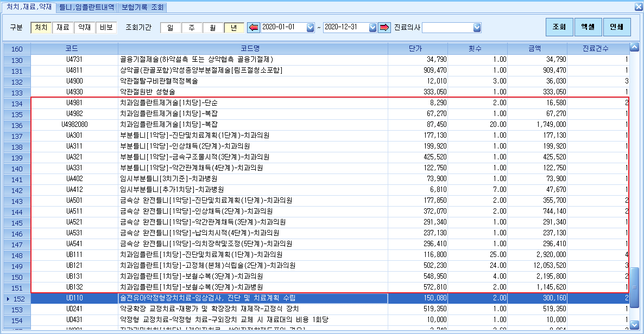Click the red right arrow next period icon
Image resolution: width=644 pixels, height=334 pixels.
(x=384, y=28)
